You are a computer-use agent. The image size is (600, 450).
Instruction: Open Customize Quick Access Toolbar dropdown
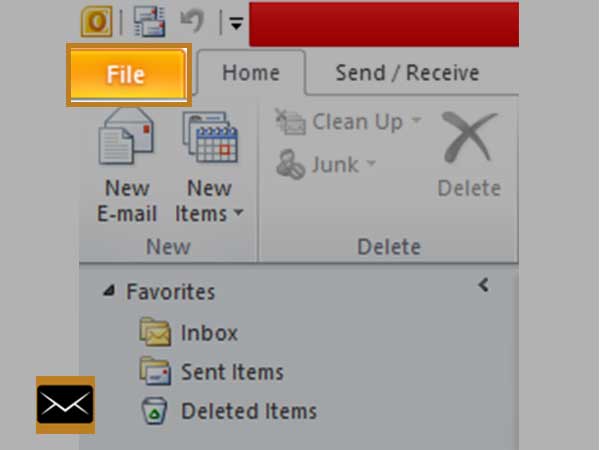click(x=236, y=24)
